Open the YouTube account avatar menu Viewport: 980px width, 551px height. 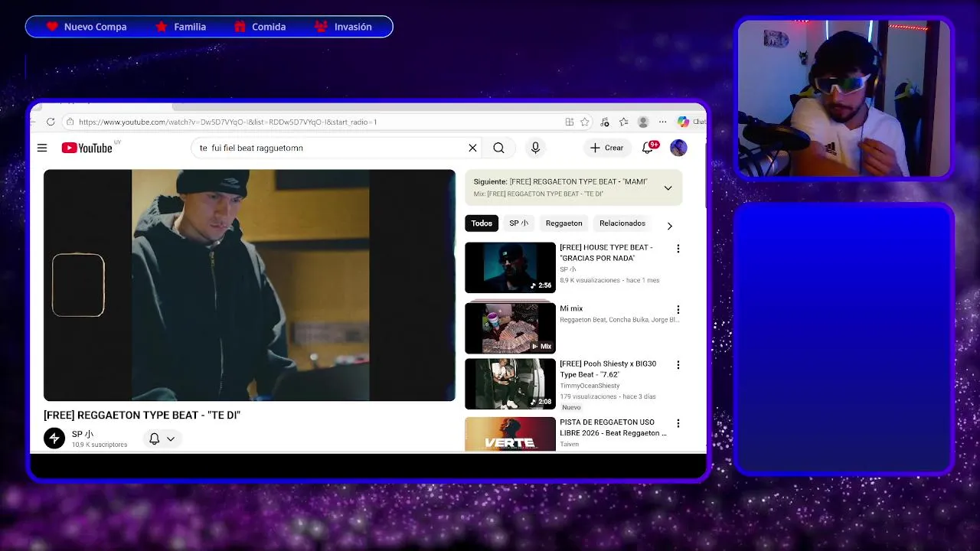point(678,148)
